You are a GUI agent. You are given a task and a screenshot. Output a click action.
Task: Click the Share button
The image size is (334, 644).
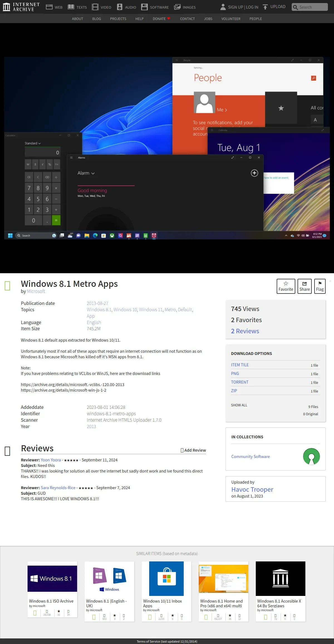point(304,286)
